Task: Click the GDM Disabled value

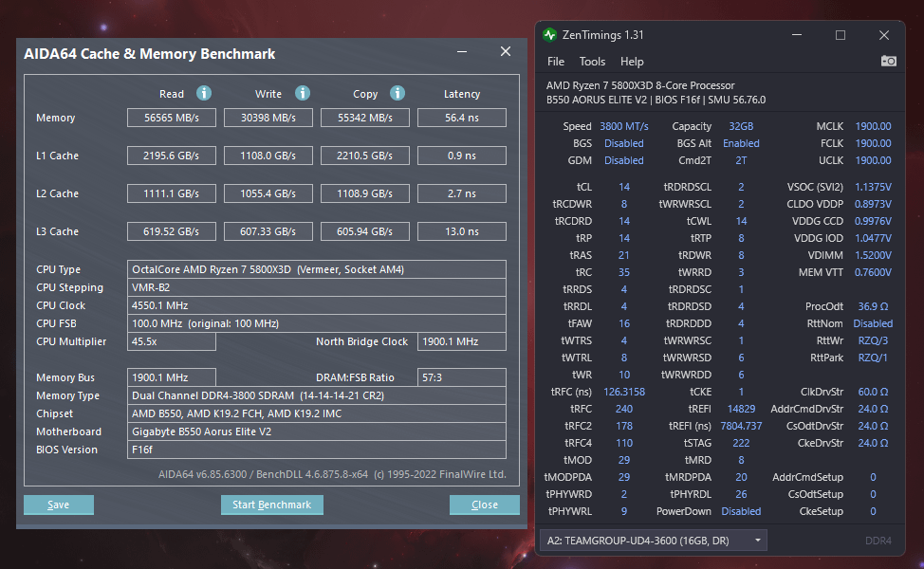Action: click(623, 160)
